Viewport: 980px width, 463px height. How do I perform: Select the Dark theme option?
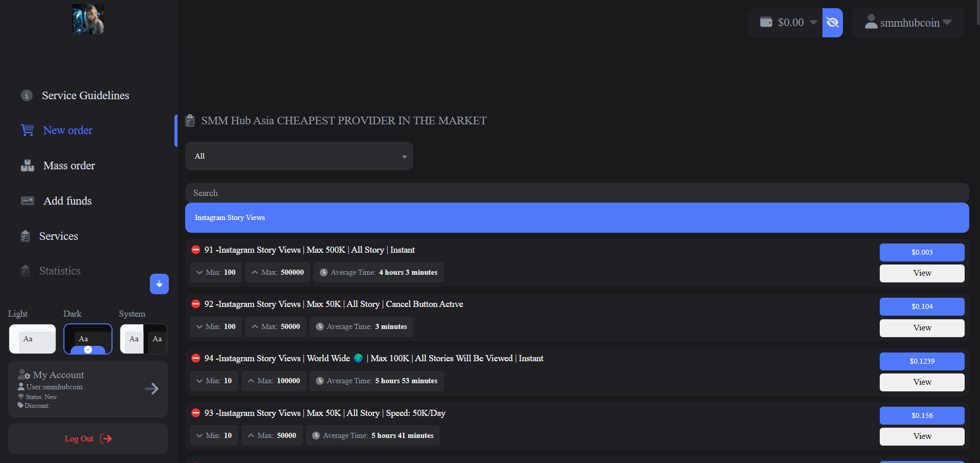pyautogui.click(x=87, y=339)
